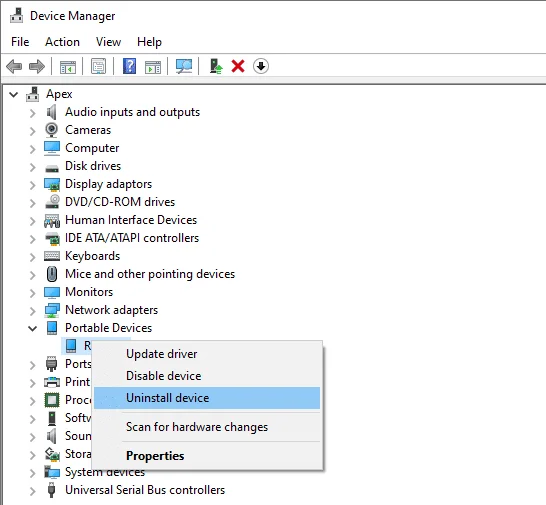
Task: Collapse the Portable Devices node
Action: (x=32, y=328)
